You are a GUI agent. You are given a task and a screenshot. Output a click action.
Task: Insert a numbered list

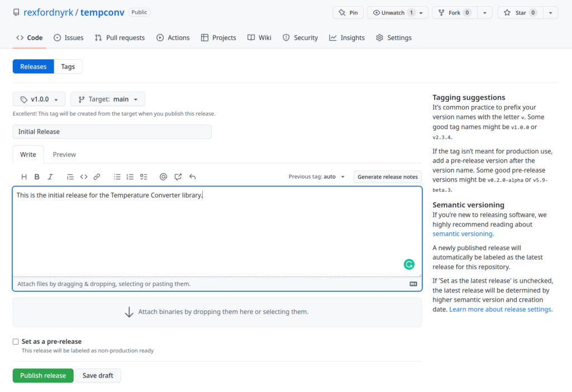pos(130,176)
